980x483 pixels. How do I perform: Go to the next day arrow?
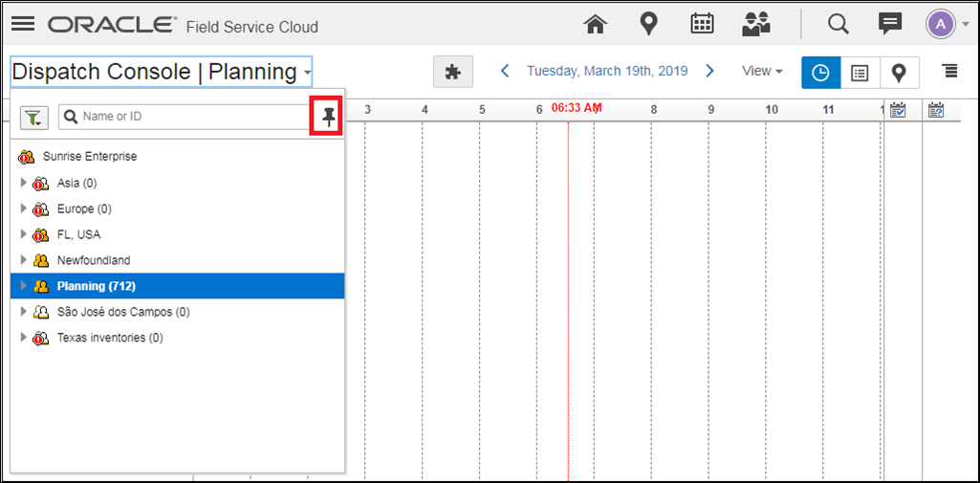tap(709, 71)
